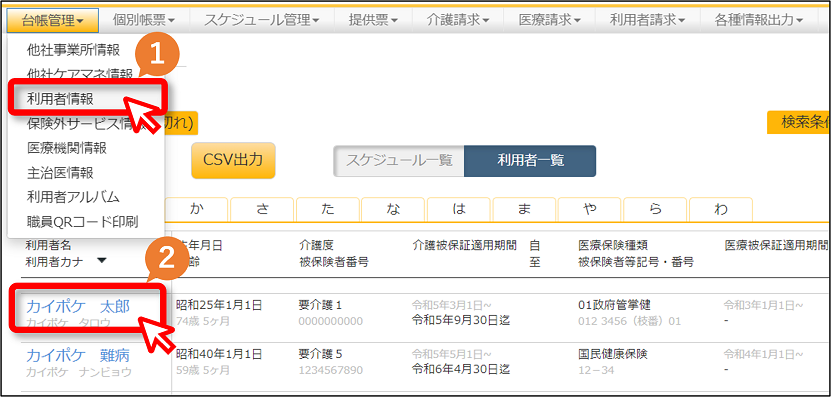Viewport: 831px width, 397px height.
Task: Open 主治医情報 from the menu
Action: pyautogui.click(x=60, y=173)
